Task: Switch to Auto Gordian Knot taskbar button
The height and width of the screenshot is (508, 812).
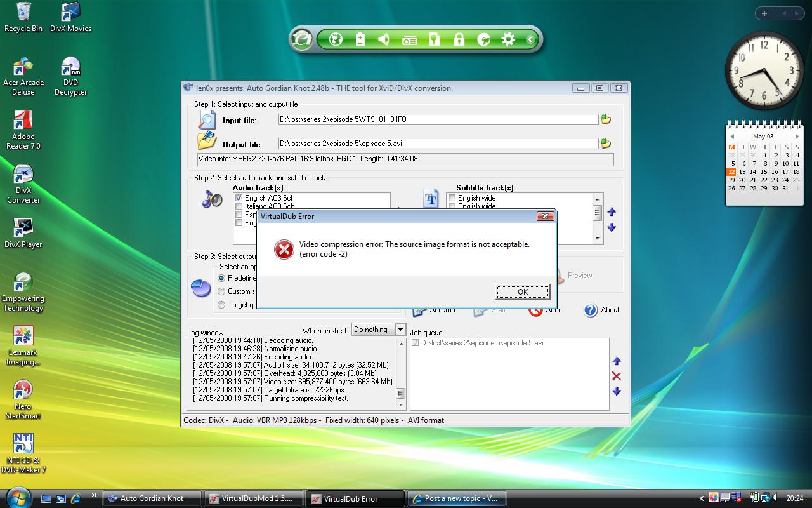Action: 152,498
